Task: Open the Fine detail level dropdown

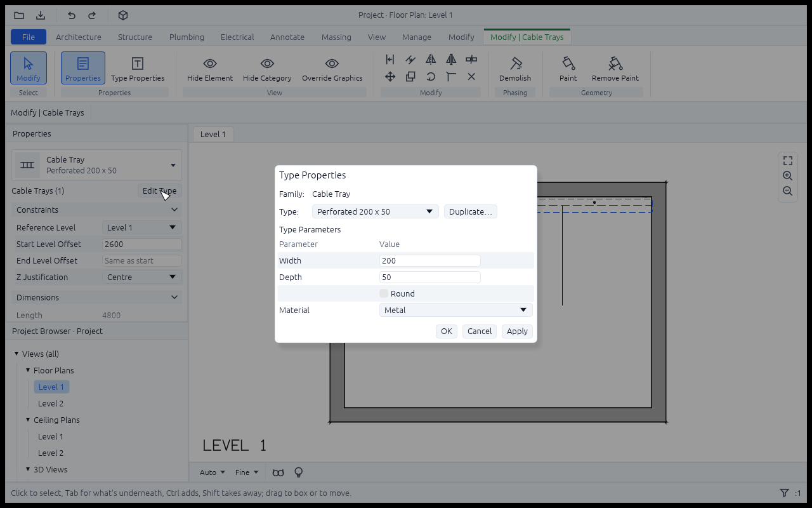Action: pos(247,472)
